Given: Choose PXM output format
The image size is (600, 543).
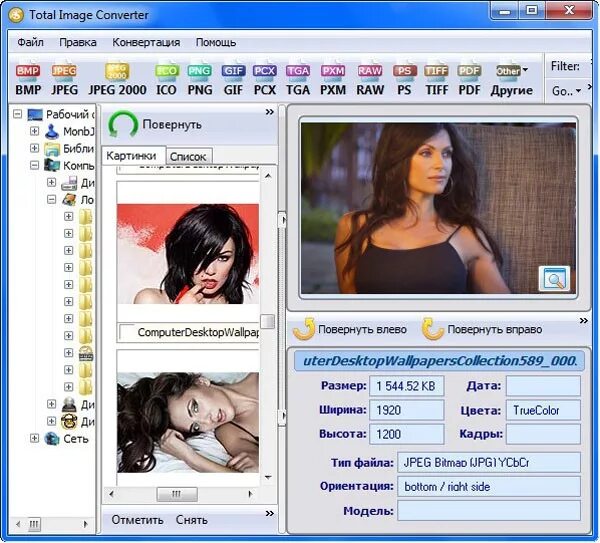Looking at the screenshot, I should click(x=333, y=79).
